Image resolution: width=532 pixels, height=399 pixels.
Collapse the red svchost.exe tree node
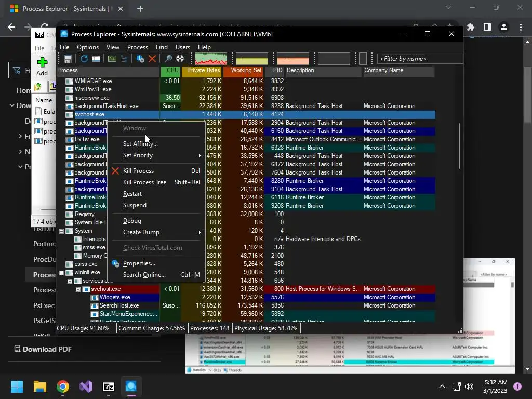point(78,289)
